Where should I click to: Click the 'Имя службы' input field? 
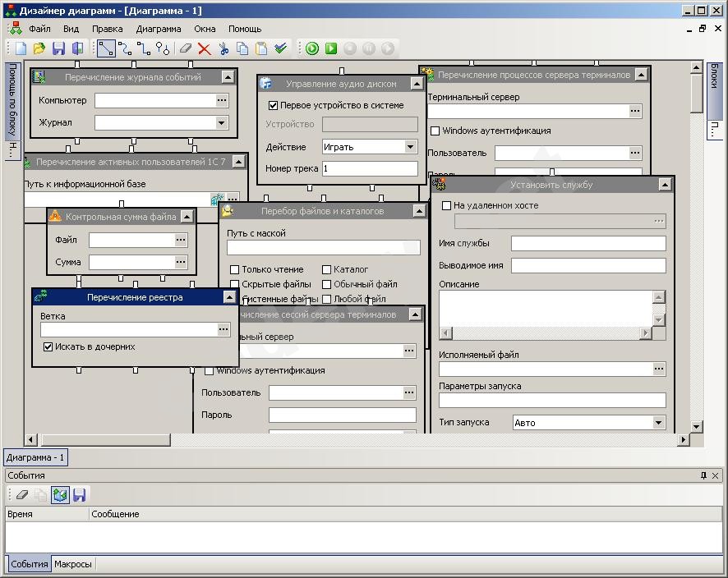(x=587, y=243)
